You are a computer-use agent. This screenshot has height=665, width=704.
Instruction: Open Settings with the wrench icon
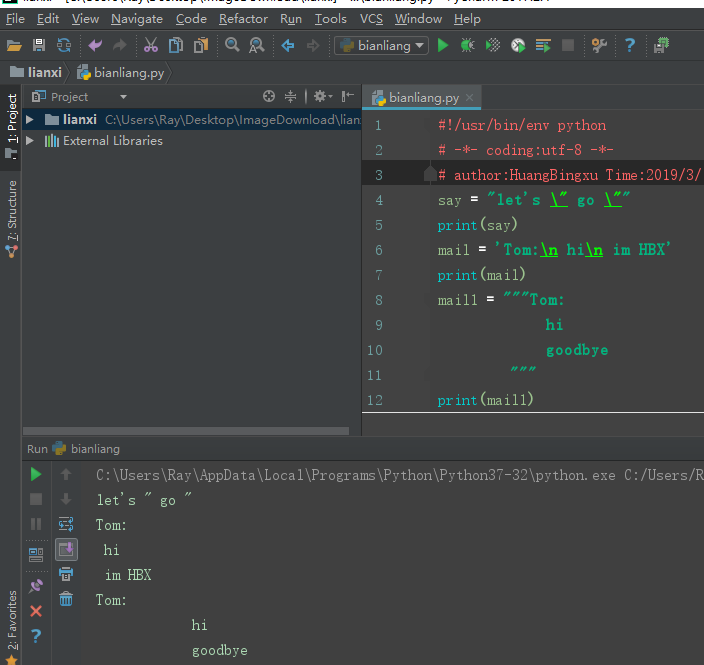(599, 45)
